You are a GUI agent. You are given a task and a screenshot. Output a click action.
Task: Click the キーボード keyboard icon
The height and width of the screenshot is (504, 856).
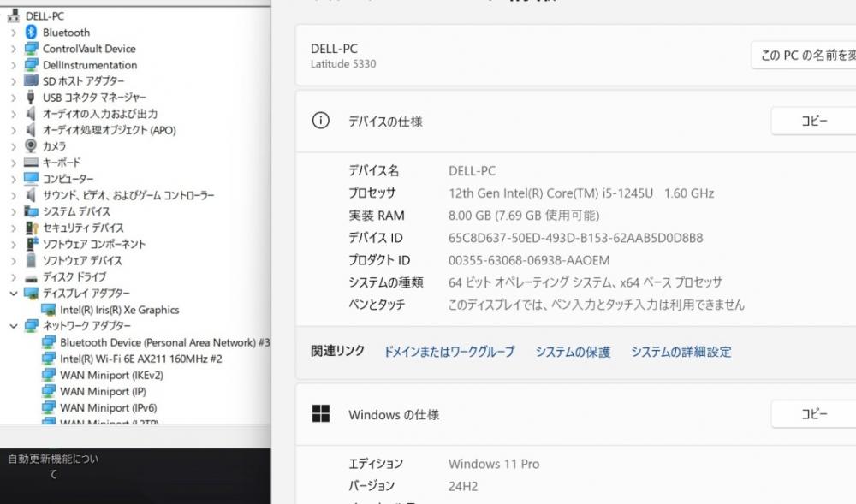click(x=31, y=162)
